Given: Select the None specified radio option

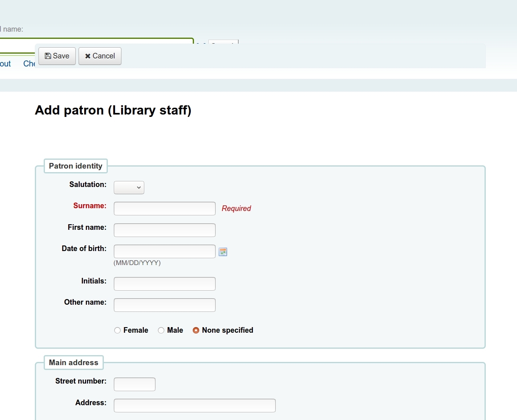Looking at the screenshot, I should tap(196, 330).
